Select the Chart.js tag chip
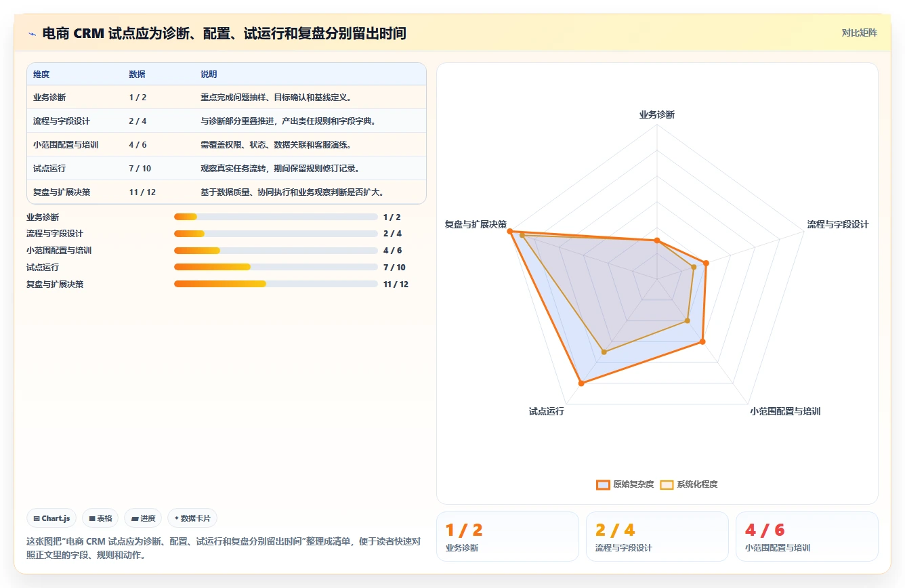This screenshot has width=905, height=588. pyautogui.click(x=52, y=518)
